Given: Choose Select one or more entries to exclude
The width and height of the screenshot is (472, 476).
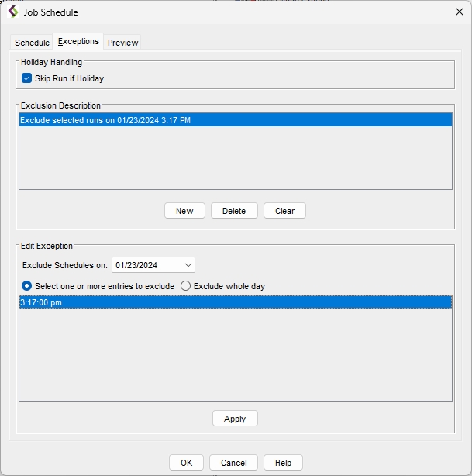Looking at the screenshot, I should (x=27, y=286).
